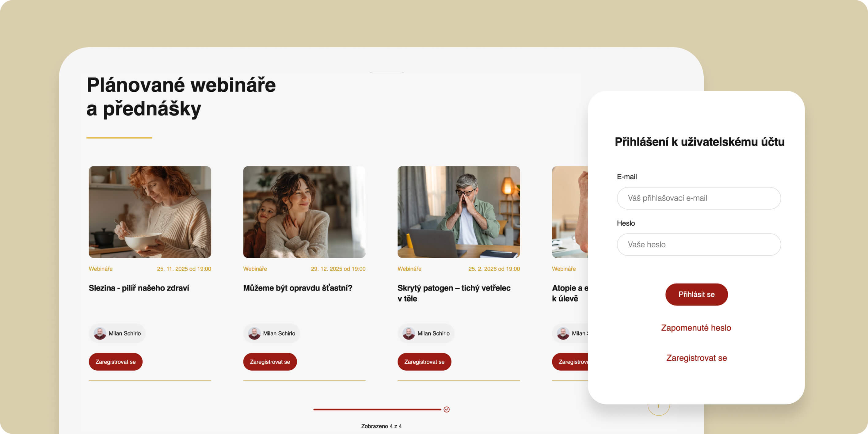Select the Webináře category label on first card
868x434 pixels.
coord(101,269)
